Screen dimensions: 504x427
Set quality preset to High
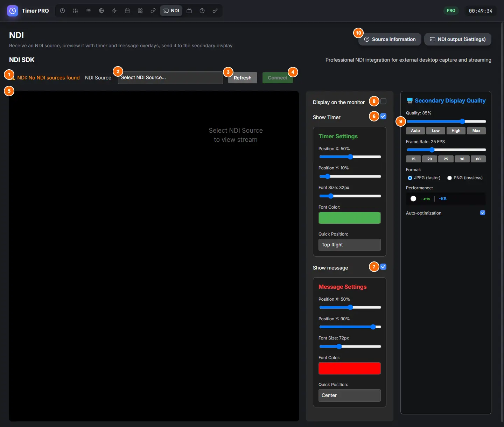coord(456,131)
